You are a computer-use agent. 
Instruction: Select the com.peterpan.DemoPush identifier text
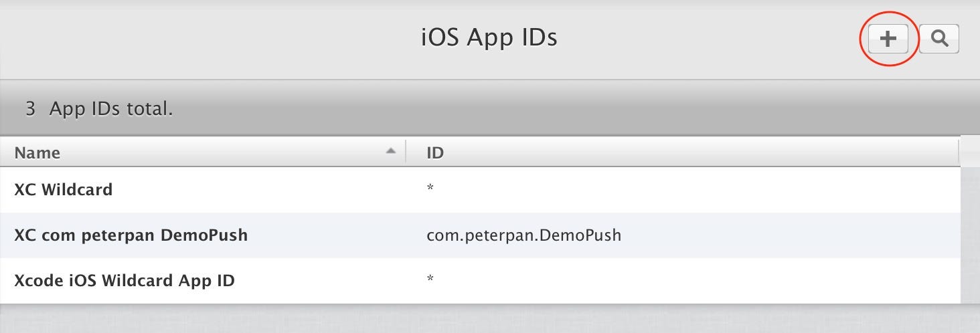pyautogui.click(x=524, y=235)
